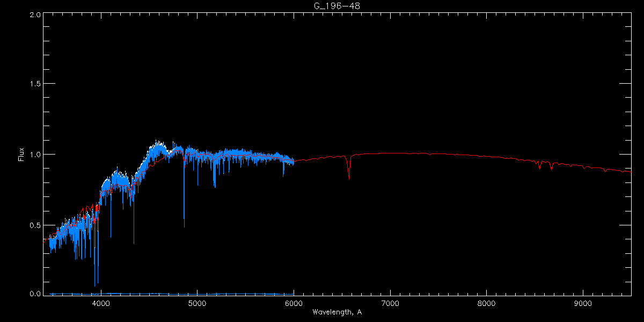This screenshot has width=644, height=322.
Task: Click the 1.5 y-axis tick label
Action: point(34,84)
